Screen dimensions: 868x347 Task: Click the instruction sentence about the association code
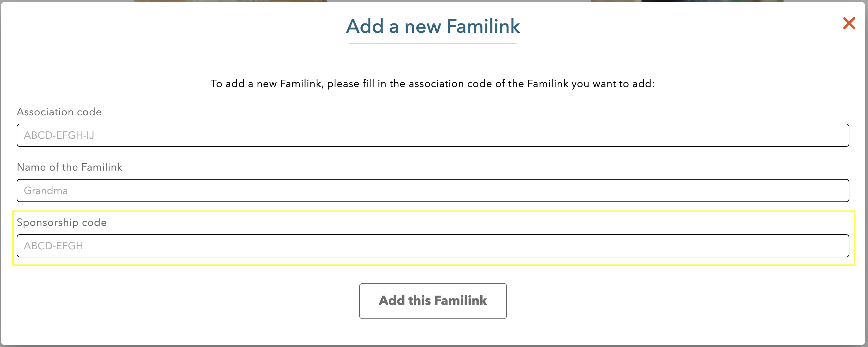point(433,84)
